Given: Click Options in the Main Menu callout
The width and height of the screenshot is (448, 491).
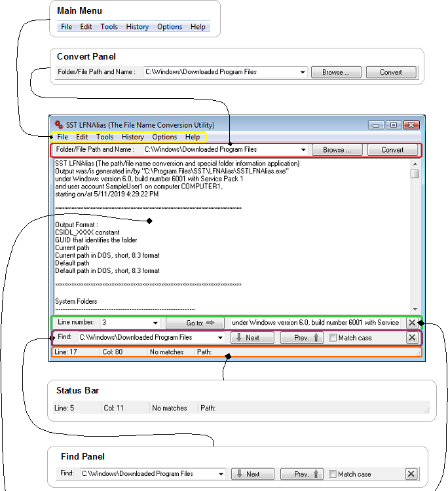Looking at the screenshot, I should click(x=170, y=27).
